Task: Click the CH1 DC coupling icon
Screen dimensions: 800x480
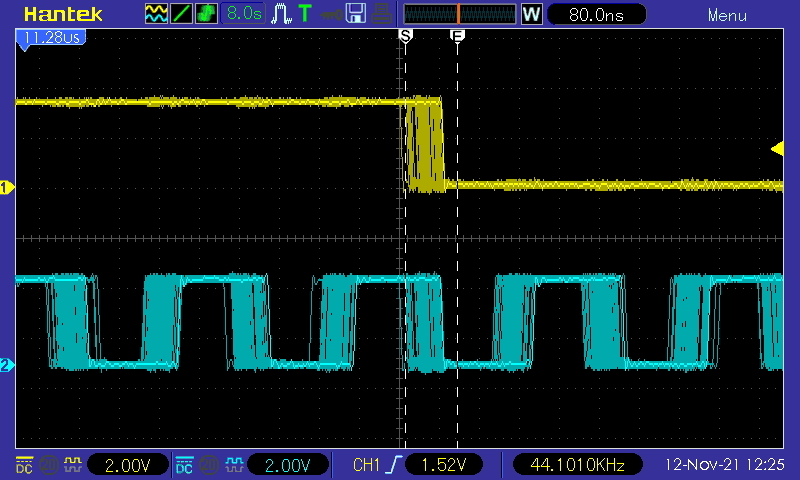Action: tap(24, 465)
